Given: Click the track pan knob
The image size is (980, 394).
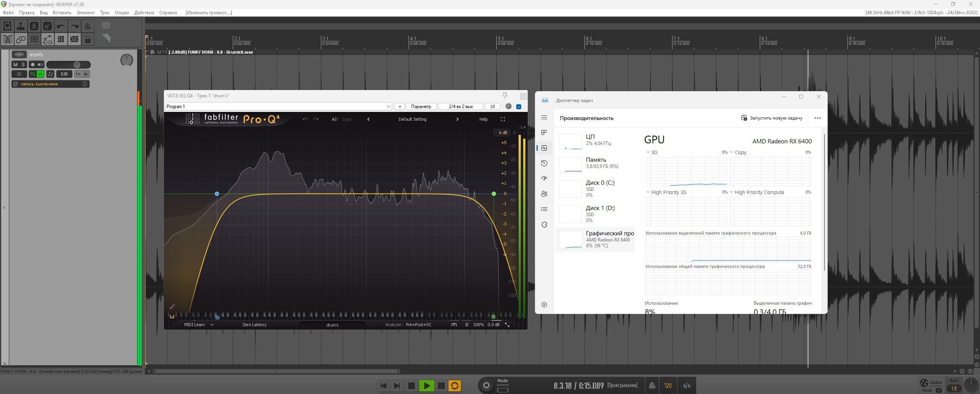Looking at the screenshot, I should [x=127, y=60].
